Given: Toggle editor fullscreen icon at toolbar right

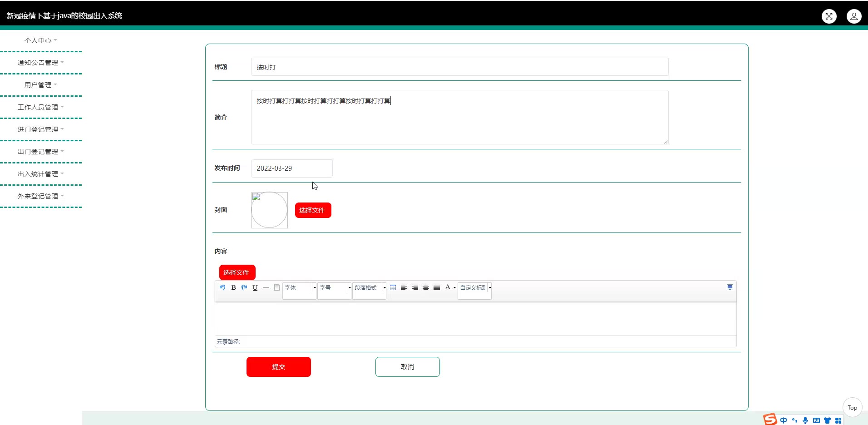Looking at the screenshot, I should (x=730, y=287).
